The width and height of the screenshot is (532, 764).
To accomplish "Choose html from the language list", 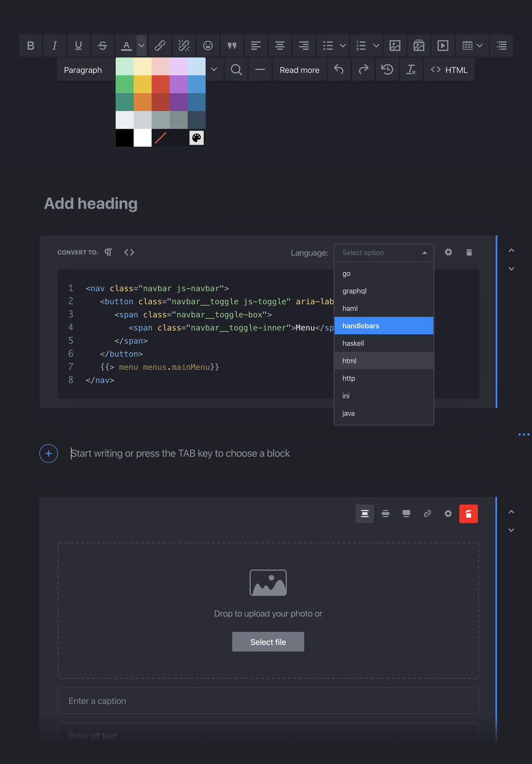I will 384,361.
